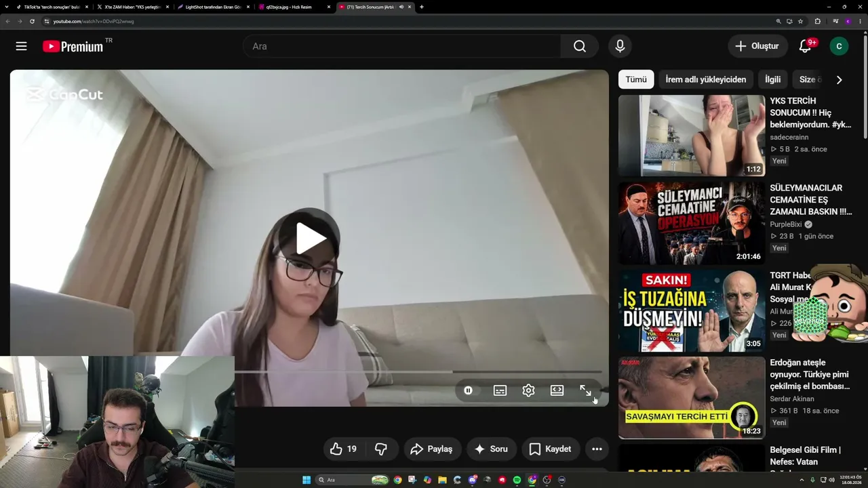Open the taskbar clock and date
The height and width of the screenshot is (488, 868).
click(850, 480)
